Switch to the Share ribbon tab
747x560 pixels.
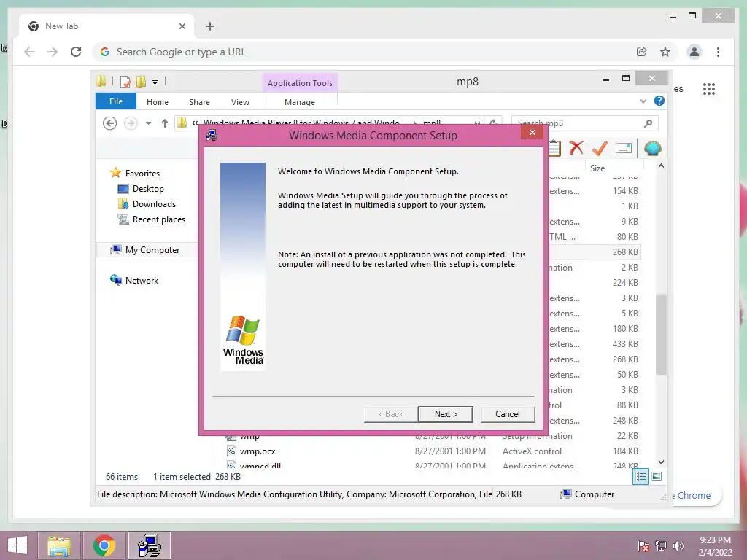[x=199, y=102]
